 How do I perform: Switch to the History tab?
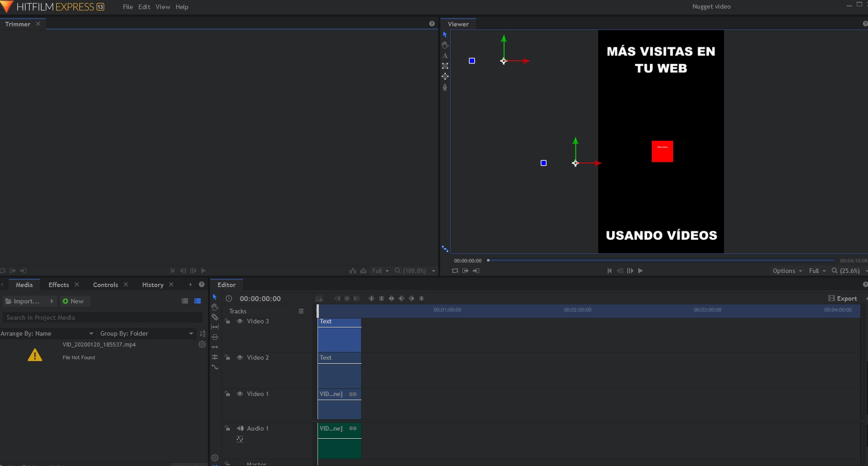click(x=153, y=285)
